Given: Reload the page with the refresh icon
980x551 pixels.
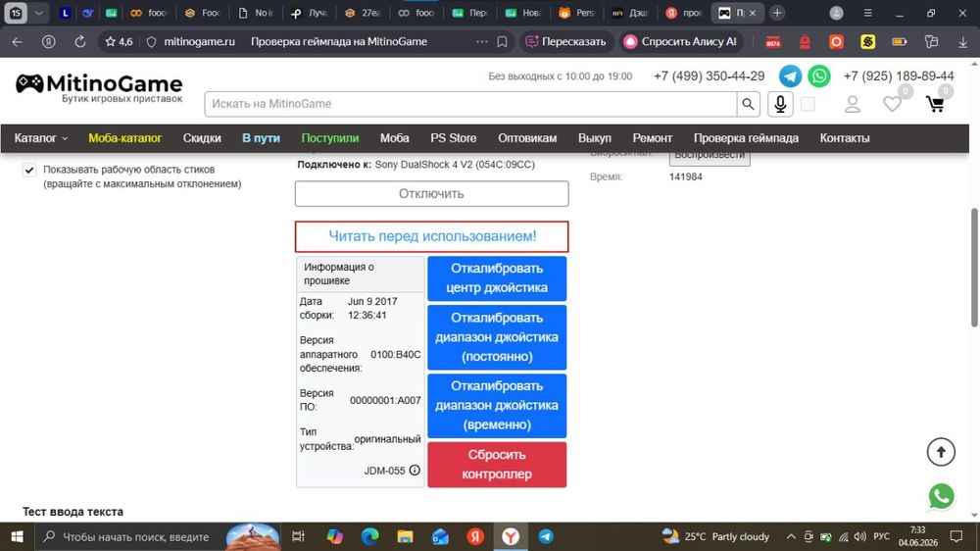Looking at the screenshot, I should [80, 42].
